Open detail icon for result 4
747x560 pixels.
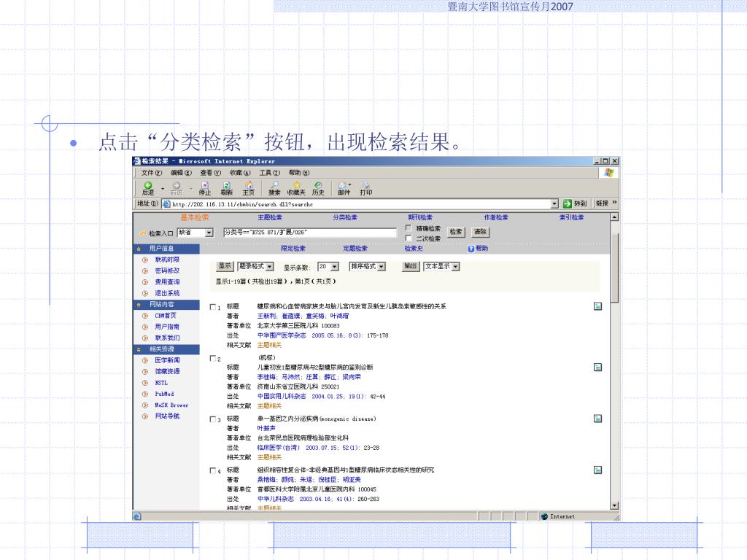point(598,470)
